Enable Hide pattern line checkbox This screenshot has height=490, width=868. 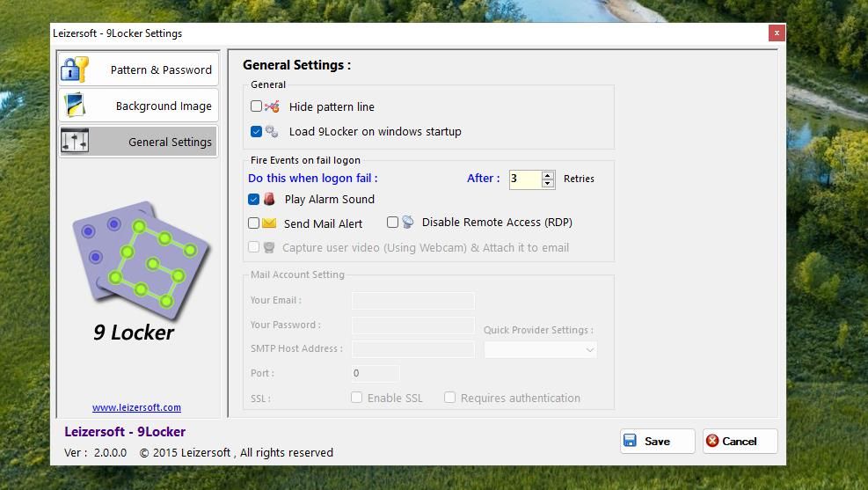click(x=256, y=106)
